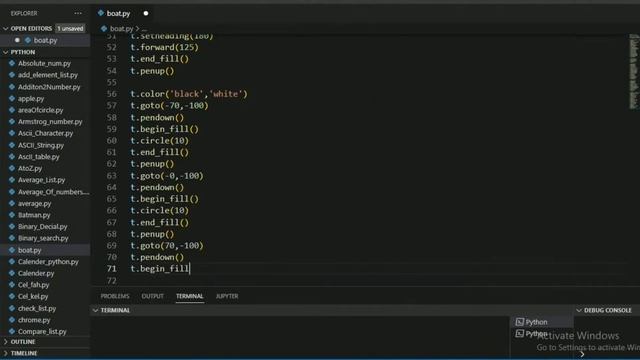Close the unsaved boat.py tab via its dot
This screenshot has width=640, height=360.
146,13
